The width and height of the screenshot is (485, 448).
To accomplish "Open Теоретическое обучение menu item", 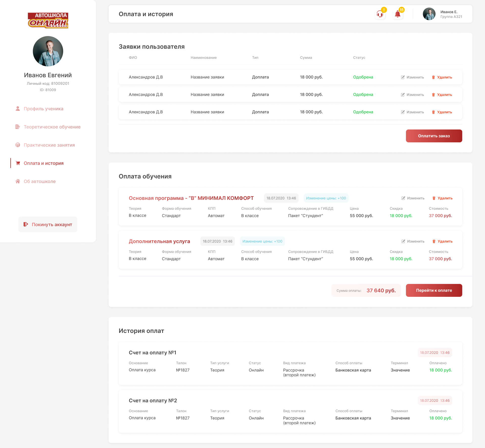I will (x=52, y=127).
